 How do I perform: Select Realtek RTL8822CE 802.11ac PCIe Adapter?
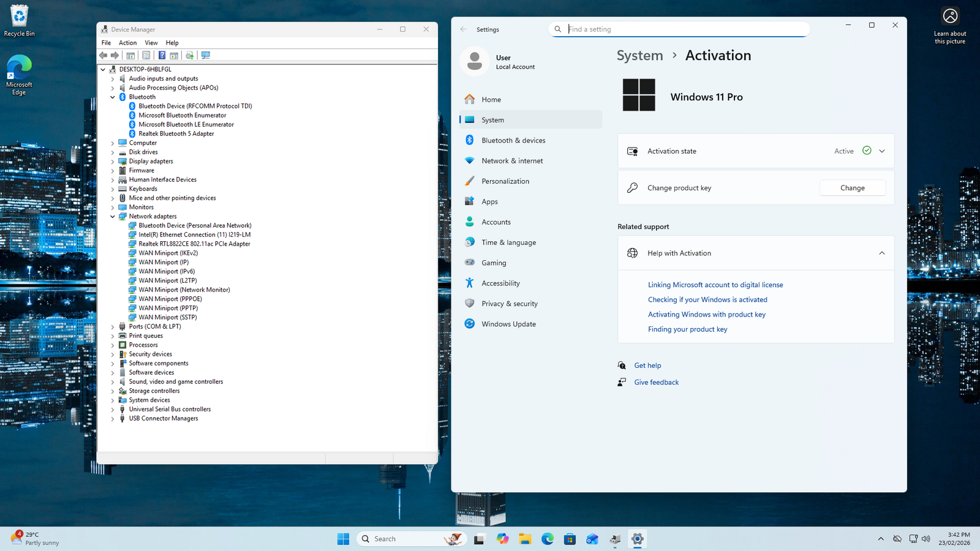pyautogui.click(x=194, y=244)
